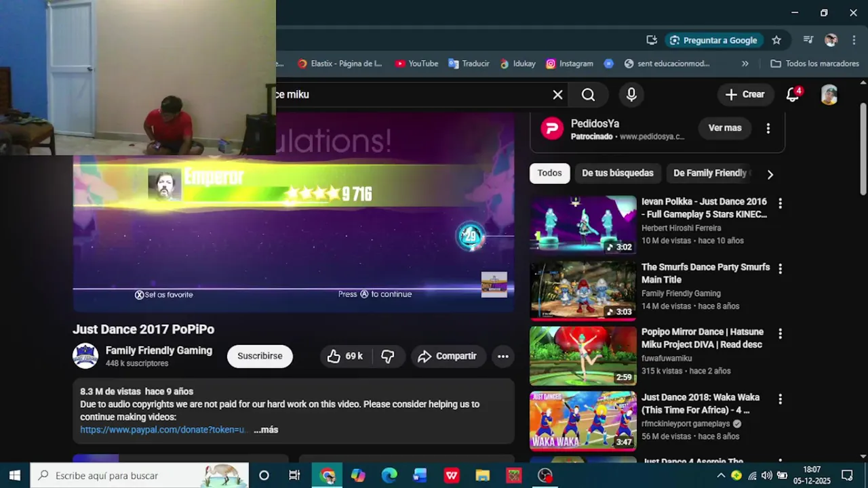Show hidden system tray icons
This screenshot has height=488, width=868.
(x=721, y=476)
